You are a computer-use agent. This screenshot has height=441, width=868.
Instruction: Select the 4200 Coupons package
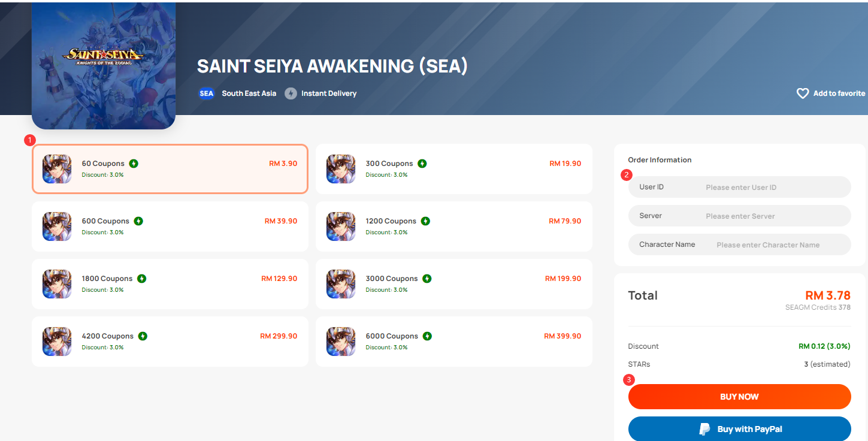(170, 342)
